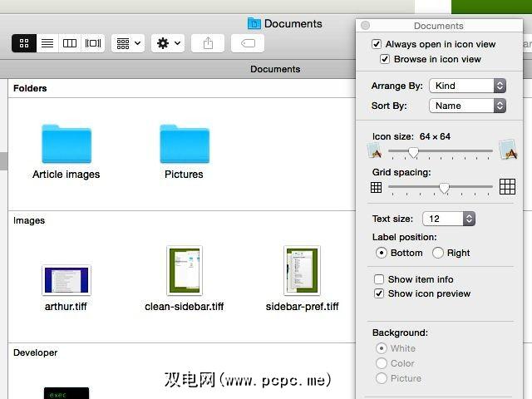
Task: Open the Sort By Name dropdown
Action: [467, 106]
